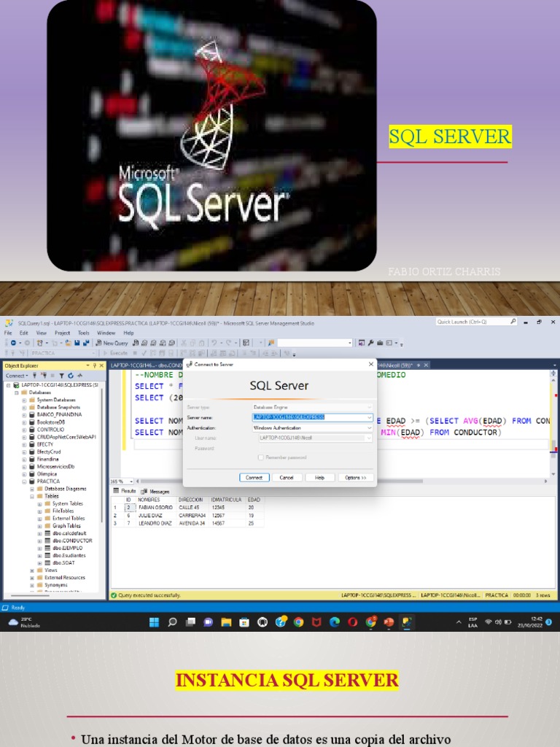Select the BANCO_FINANDINA database in tree
The image size is (560, 747).
59,414
